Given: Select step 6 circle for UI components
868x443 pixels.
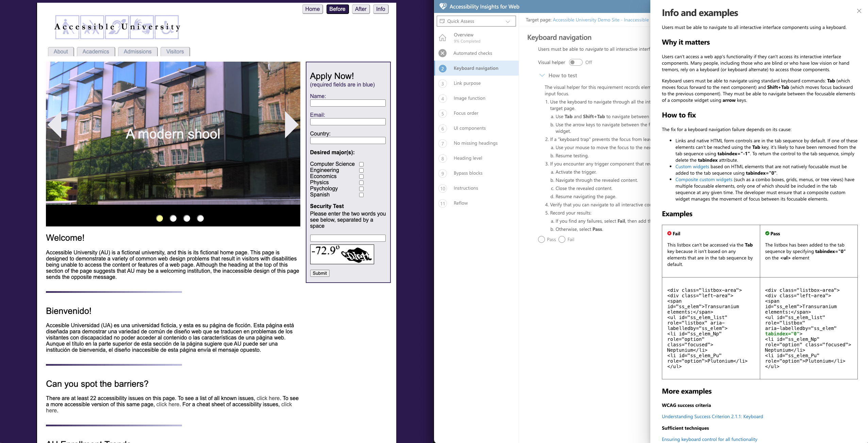Looking at the screenshot, I should [x=443, y=129].
